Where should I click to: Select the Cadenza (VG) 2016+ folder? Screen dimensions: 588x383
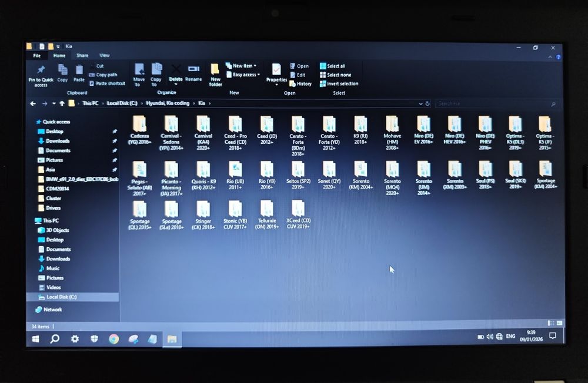click(139, 130)
